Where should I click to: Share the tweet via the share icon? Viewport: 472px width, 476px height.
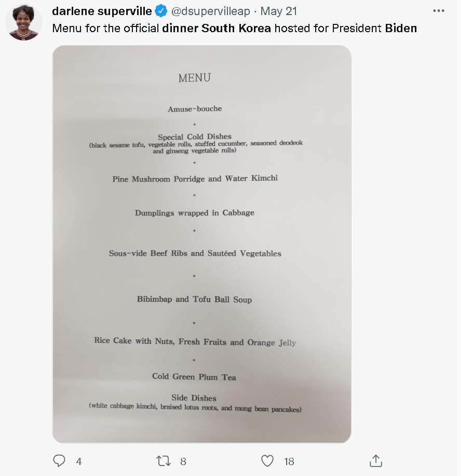click(x=375, y=460)
